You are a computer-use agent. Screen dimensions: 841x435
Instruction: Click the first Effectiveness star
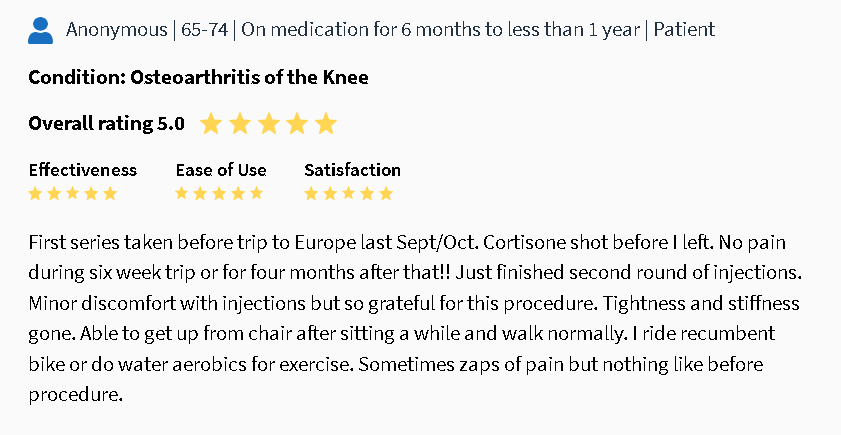[x=36, y=193]
